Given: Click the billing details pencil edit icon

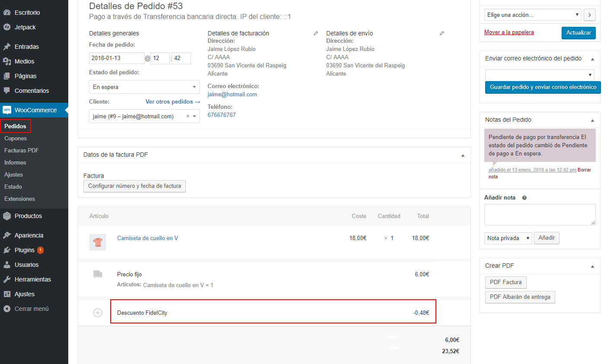Looking at the screenshot, I should [316, 33].
